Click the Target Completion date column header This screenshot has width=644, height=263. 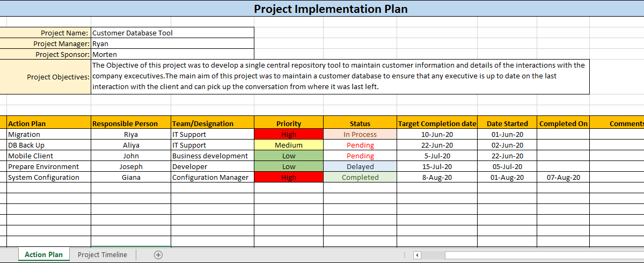click(x=437, y=123)
